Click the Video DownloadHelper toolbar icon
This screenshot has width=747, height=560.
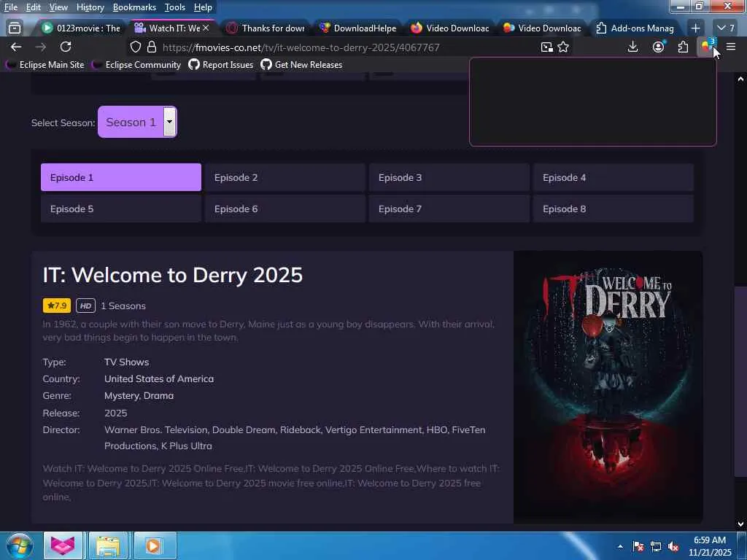tap(708, 47)
